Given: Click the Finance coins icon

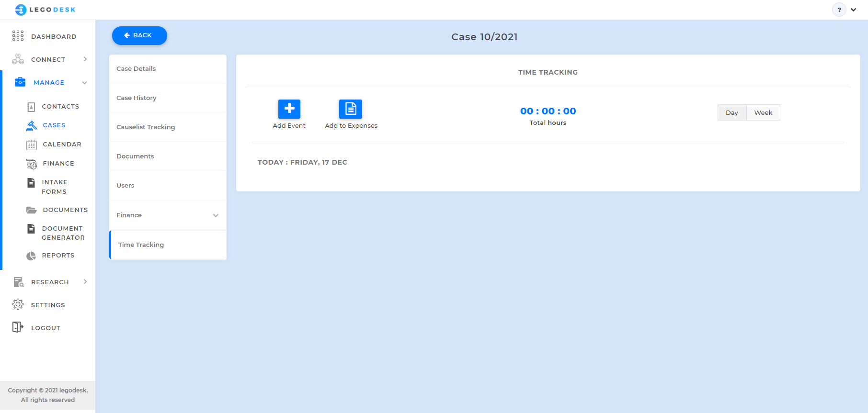Looking at the screenshot, I should point(32,164).
